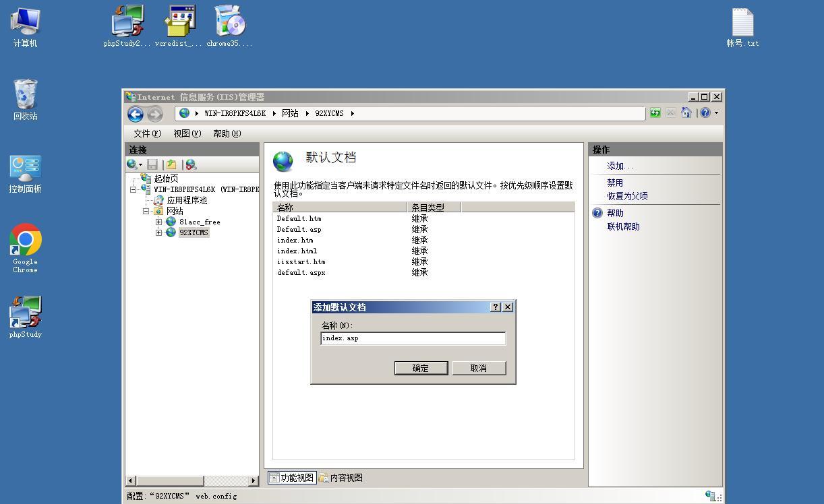Click the Connections pane scrollbar right arrow
Viewport: 824px width, 504px height.
pyautogui.click(x=254, y=480)
